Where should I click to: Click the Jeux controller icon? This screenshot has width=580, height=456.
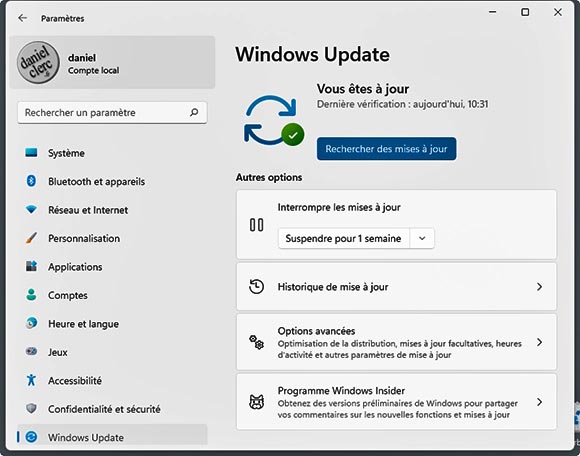point(31,351)
